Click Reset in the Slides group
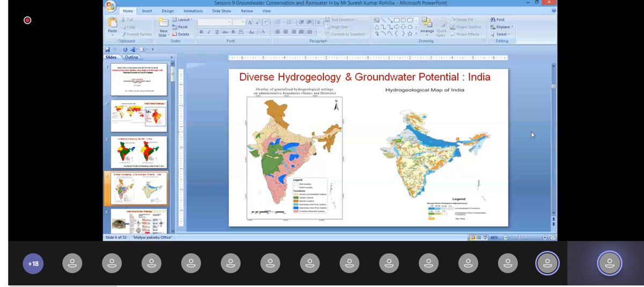 point(180,27)
